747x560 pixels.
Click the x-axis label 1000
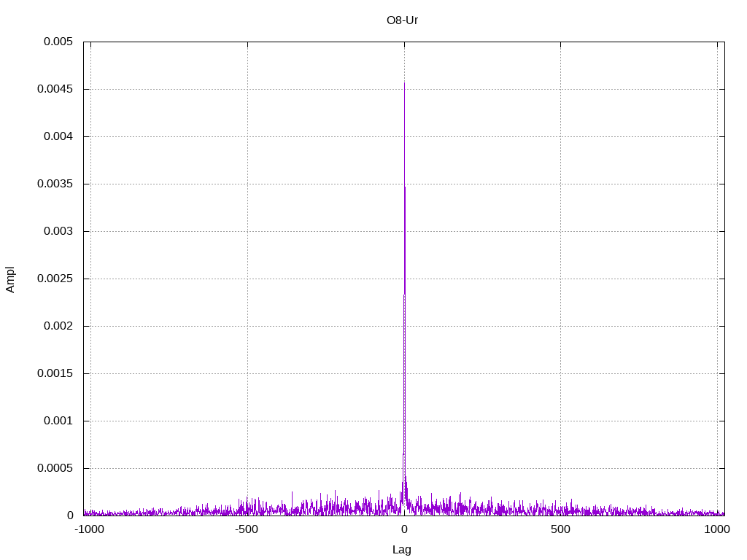(x=717, y=529)
